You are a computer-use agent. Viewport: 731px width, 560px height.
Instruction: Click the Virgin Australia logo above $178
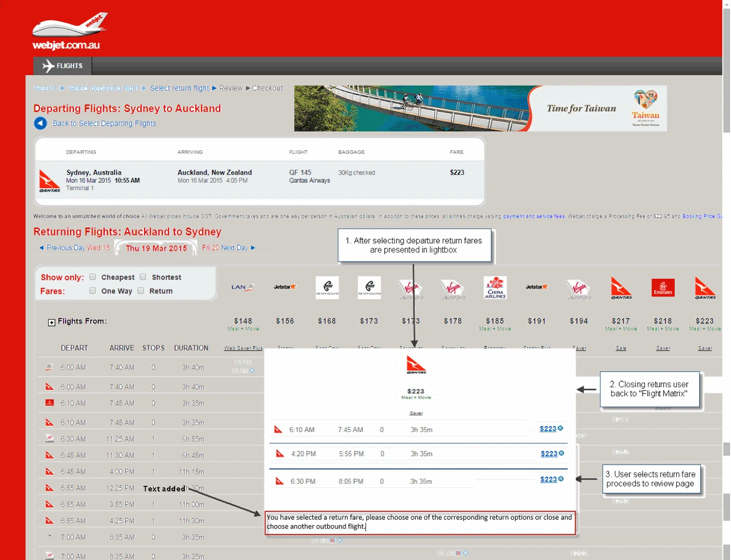(453, 289)
